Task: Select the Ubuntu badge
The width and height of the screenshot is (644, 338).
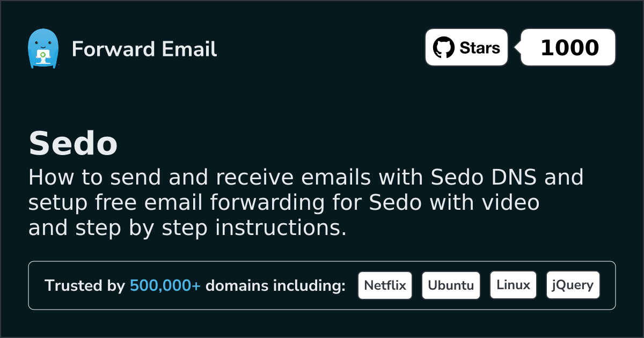Action: point(451,285)
